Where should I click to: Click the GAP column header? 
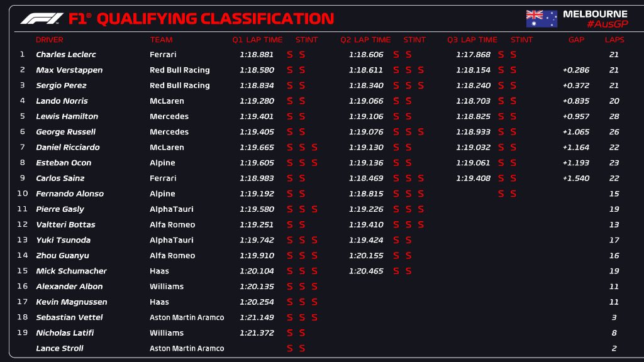pyautogui.click(x=576, y=40)
